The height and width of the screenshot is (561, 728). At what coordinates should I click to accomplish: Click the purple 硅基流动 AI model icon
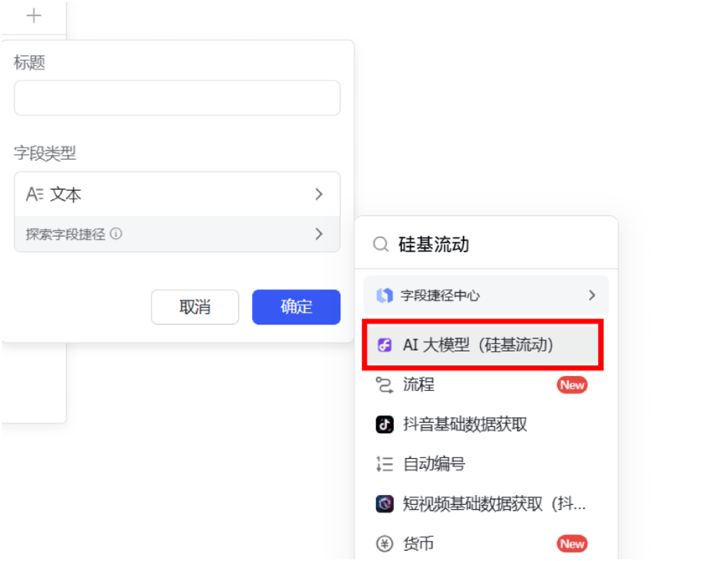[385, 345]
